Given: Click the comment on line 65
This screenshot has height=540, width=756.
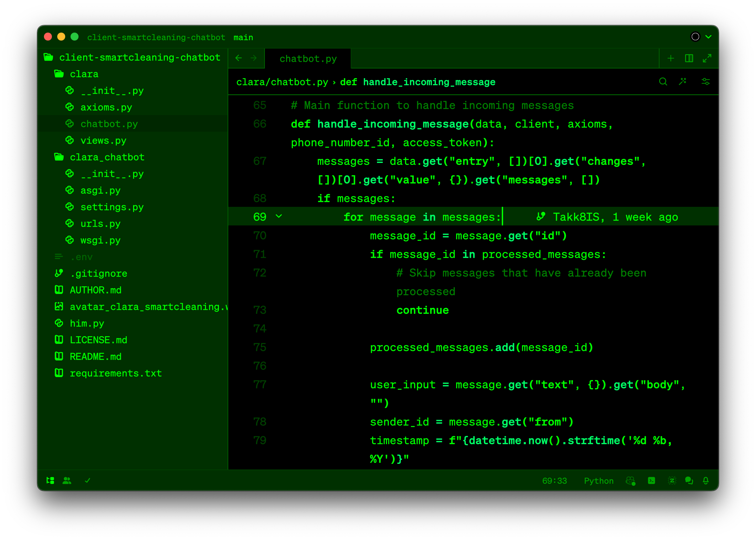Looking at the screenshot, I should (x=432, y=105).
